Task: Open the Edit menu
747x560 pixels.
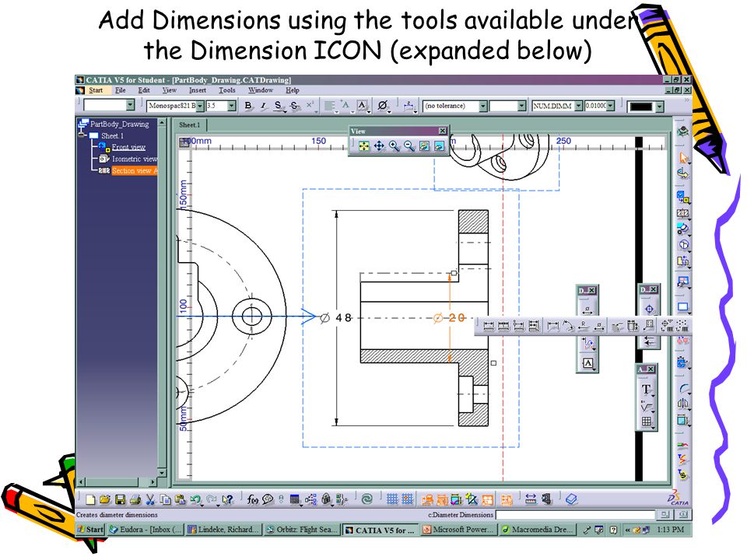Action: [x=144, y=90]
